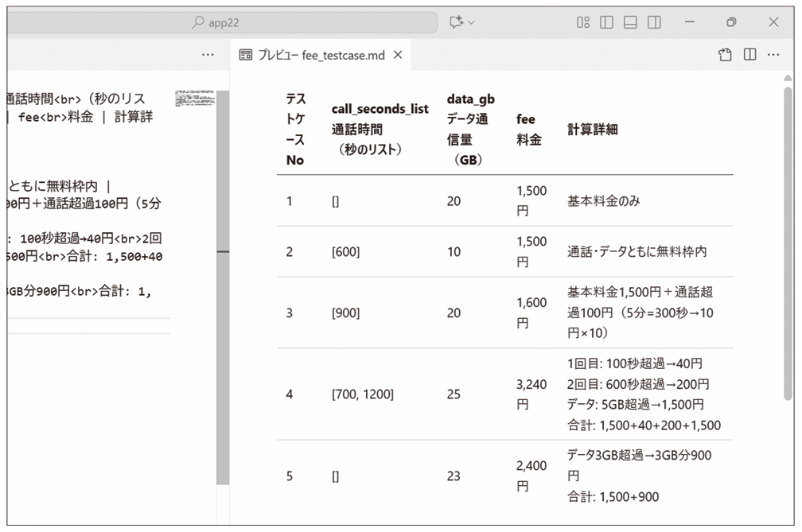Click the call_seconds_list column header
The height and width of the screenshot is (532, 802).
click(x=380, y=129)
